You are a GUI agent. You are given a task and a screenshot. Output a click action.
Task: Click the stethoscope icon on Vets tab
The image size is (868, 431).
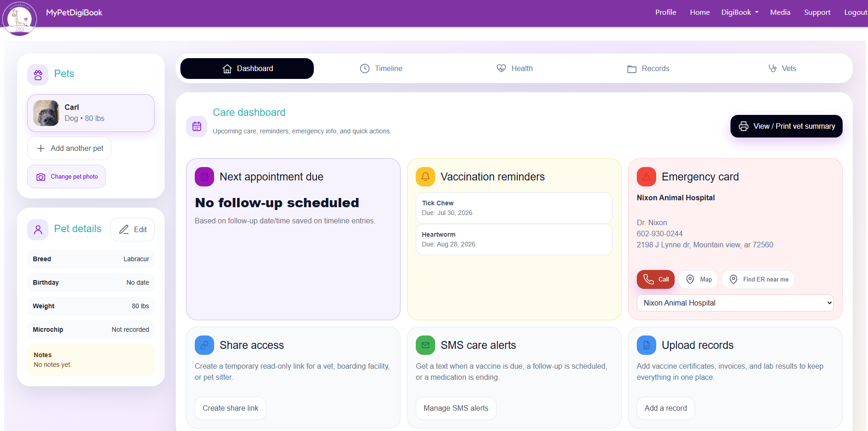coord(772,68)
